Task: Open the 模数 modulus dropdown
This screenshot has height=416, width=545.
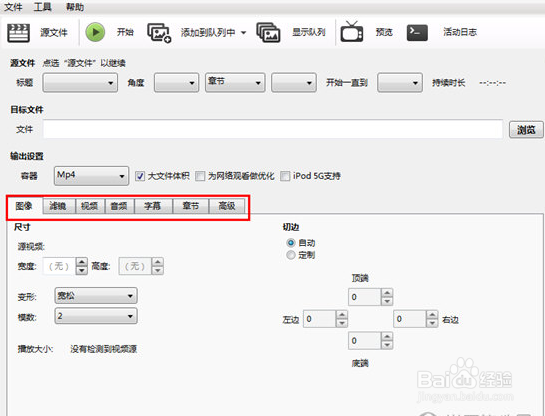Action: point(96,316)
